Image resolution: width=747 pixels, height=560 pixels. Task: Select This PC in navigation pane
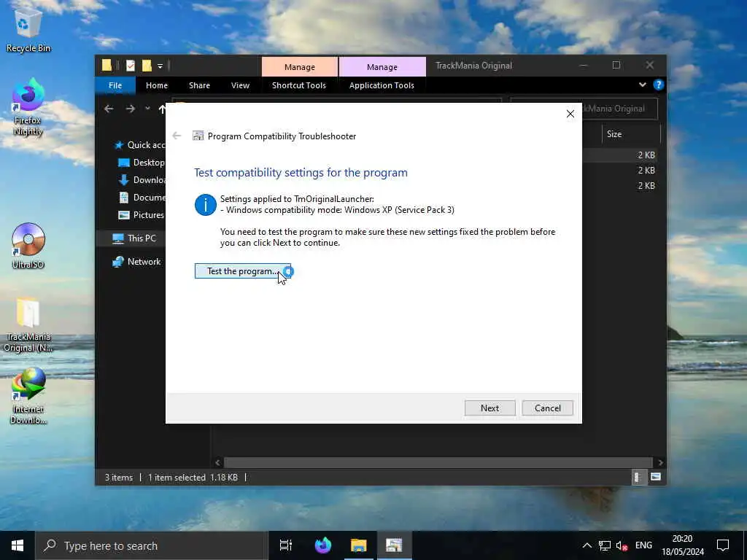point(134,238)
